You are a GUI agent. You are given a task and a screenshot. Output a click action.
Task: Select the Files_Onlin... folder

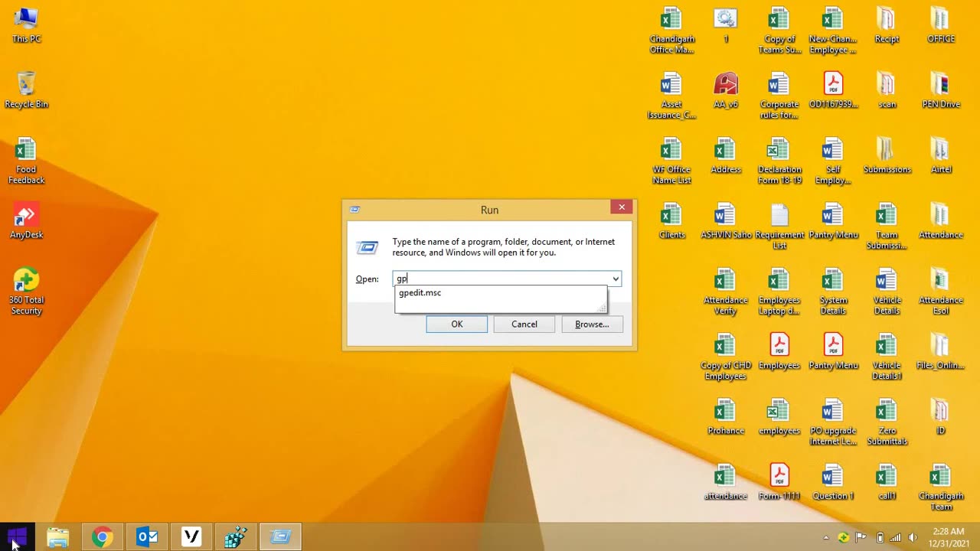941,351
